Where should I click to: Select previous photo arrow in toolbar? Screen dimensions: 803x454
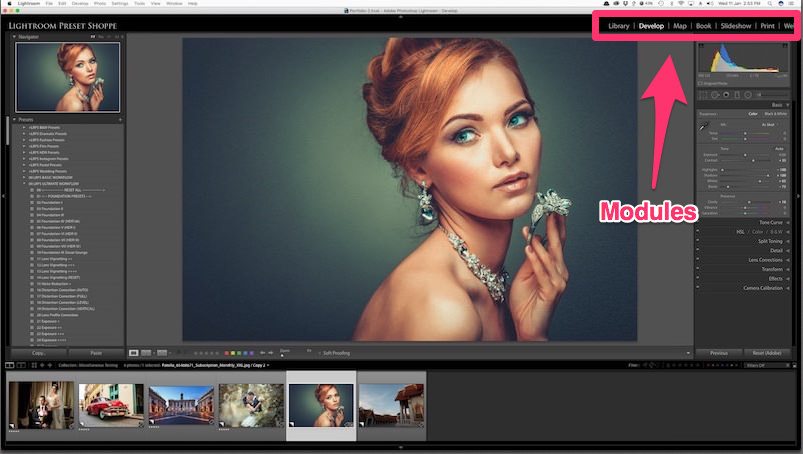coord(263,353)
